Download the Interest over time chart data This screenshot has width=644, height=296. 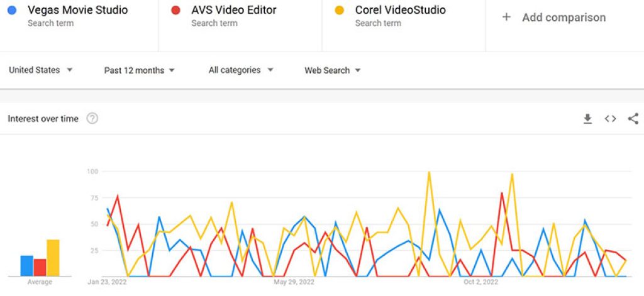pyautogui.click(x=587, y=119)
